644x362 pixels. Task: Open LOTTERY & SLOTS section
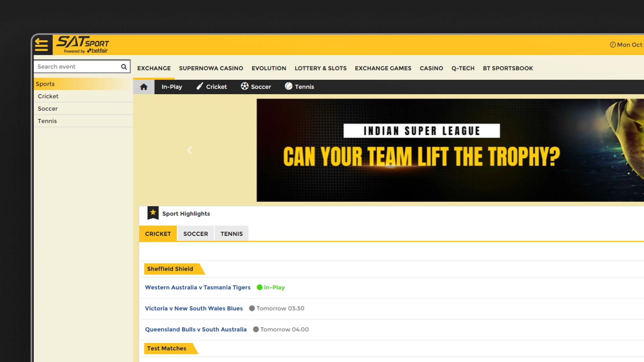click(x=320, y=68)
